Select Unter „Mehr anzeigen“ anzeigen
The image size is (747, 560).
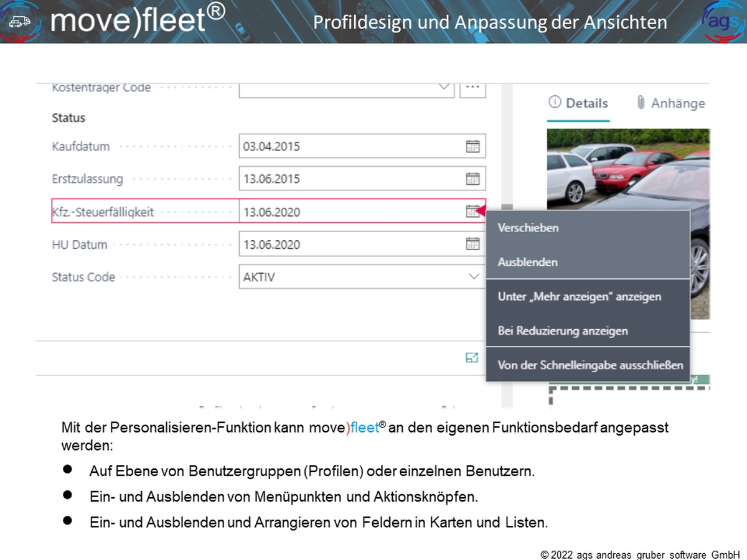588,297
